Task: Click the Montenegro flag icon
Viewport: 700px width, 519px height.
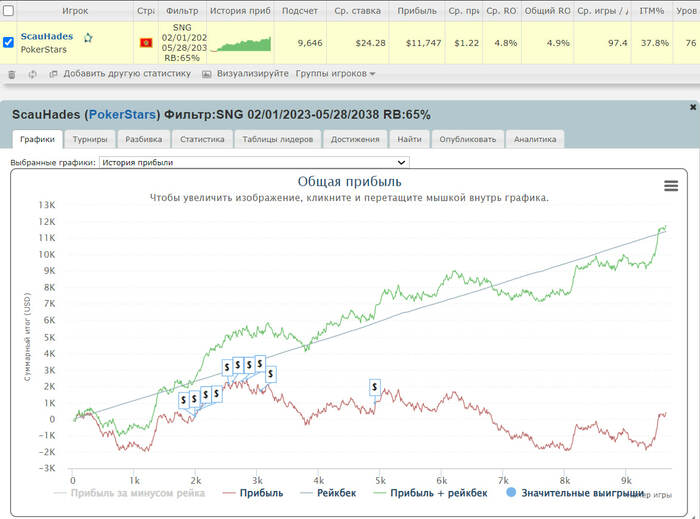Action: 146,43
